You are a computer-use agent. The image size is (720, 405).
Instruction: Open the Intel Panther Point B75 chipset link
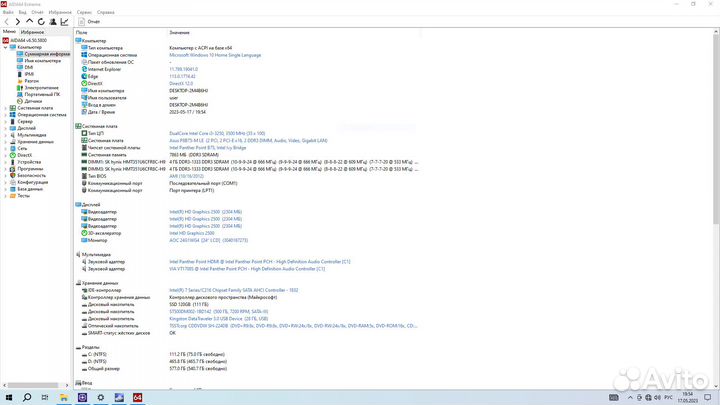208,148
